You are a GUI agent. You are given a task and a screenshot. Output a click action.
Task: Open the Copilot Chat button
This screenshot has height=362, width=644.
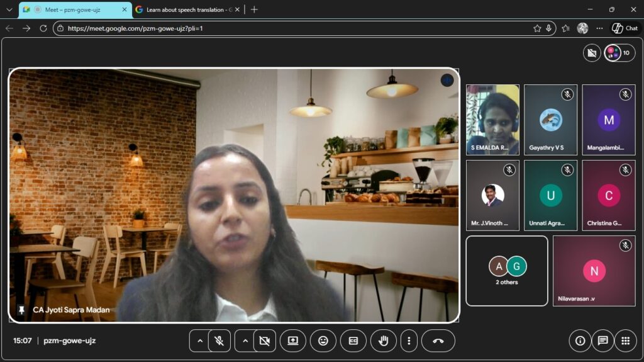[625, 28]
